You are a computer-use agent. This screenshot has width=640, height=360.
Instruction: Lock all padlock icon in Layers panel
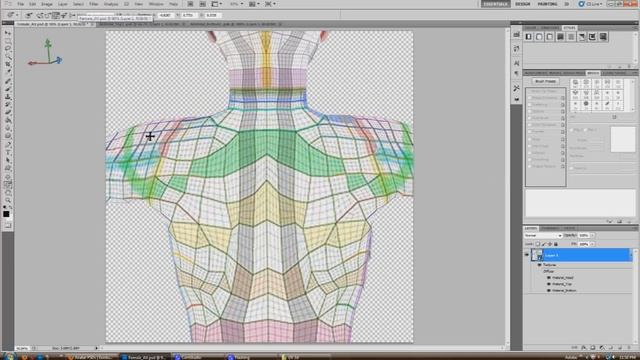pos(556,244)
